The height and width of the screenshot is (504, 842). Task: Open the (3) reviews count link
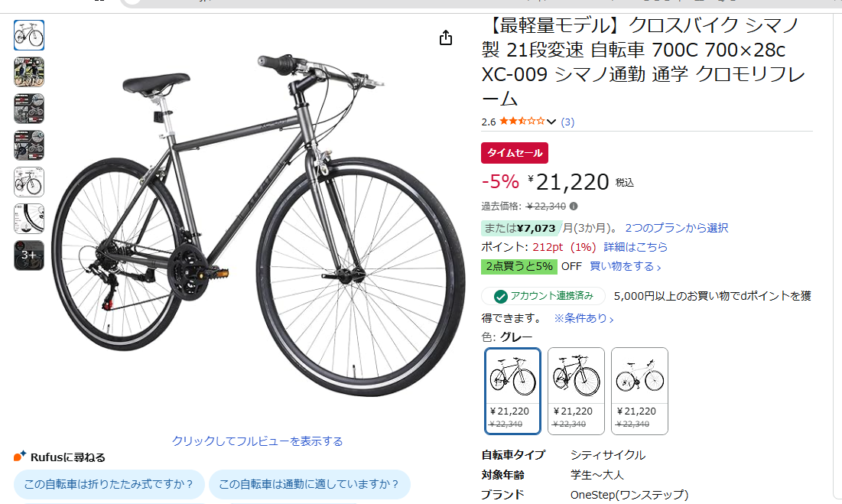[567, 122]
